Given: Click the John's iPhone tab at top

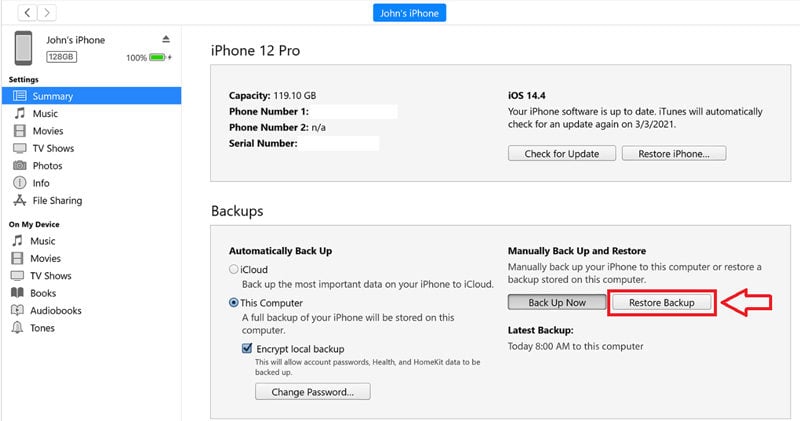Looking at the screenshot, I should (x=409, y=13).
